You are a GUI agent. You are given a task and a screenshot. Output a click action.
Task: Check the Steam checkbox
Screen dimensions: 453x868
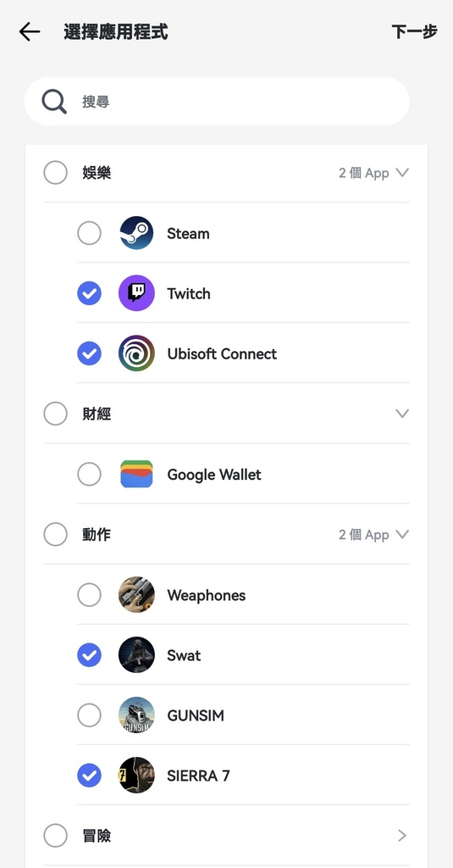point(89,233)
